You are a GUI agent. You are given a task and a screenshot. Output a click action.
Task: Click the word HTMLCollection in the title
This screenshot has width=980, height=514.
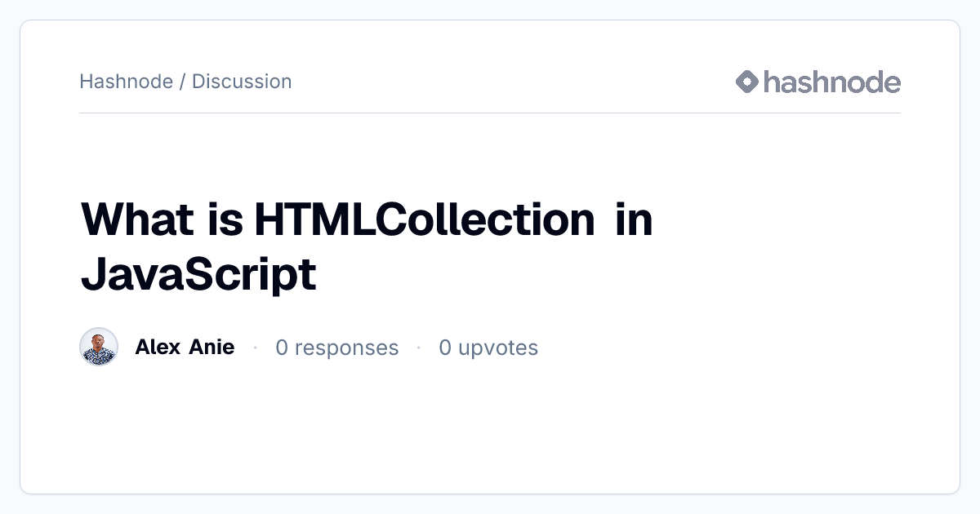[x=424, y=219]
